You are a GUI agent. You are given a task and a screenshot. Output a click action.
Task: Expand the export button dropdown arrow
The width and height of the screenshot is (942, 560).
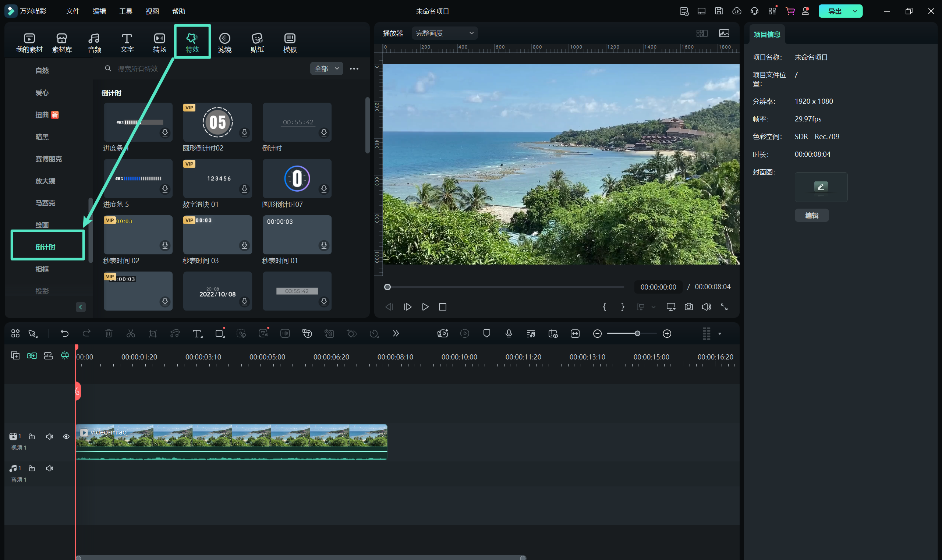tap(855, 11)
